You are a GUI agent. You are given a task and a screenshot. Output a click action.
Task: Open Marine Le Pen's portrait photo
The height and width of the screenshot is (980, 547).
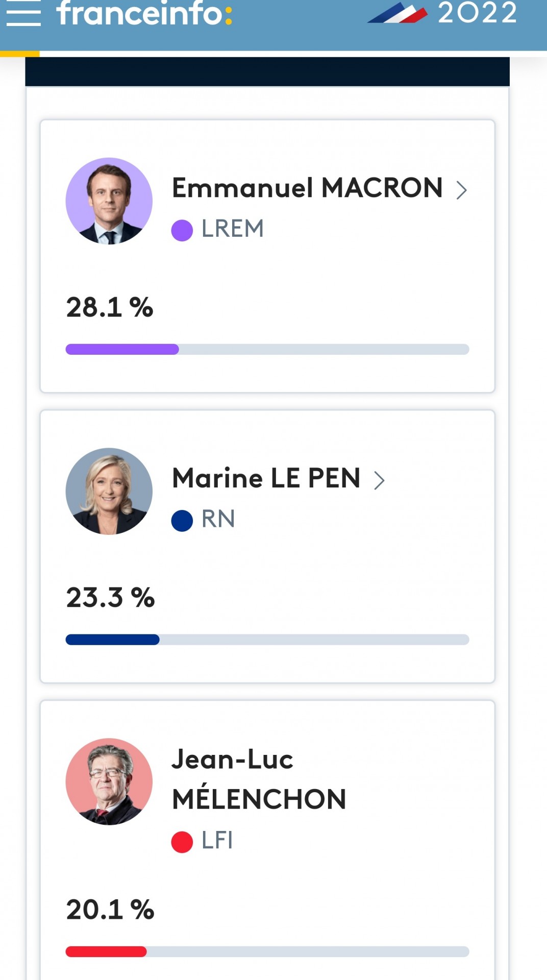(x=109, y=491)
